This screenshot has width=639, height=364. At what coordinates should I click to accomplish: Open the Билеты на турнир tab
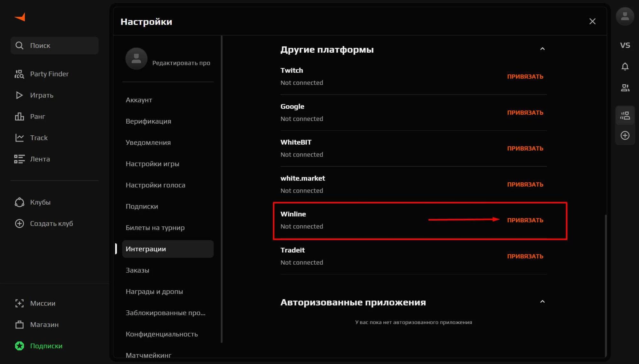click(x=168, y=228)
